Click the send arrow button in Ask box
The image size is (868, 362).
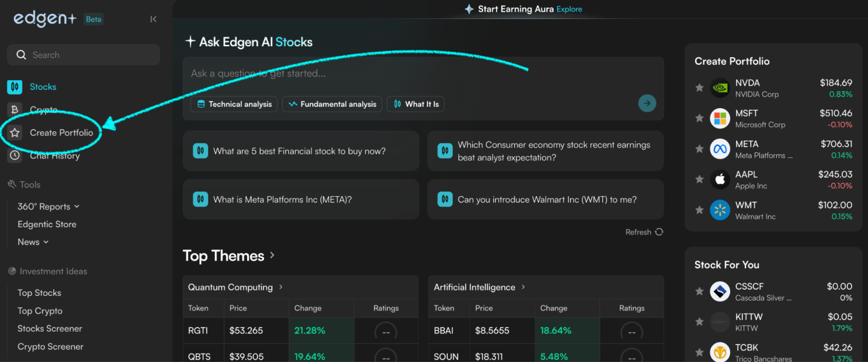[646, 104]
